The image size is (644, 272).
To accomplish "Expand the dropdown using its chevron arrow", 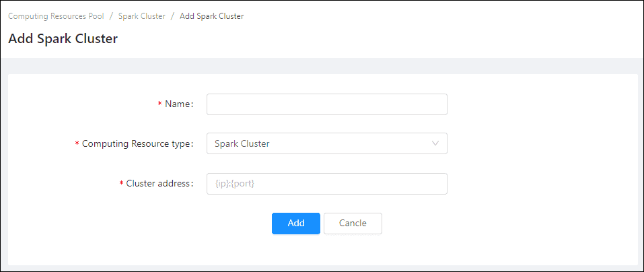I will pyautogui.click(x=435, y=143).
